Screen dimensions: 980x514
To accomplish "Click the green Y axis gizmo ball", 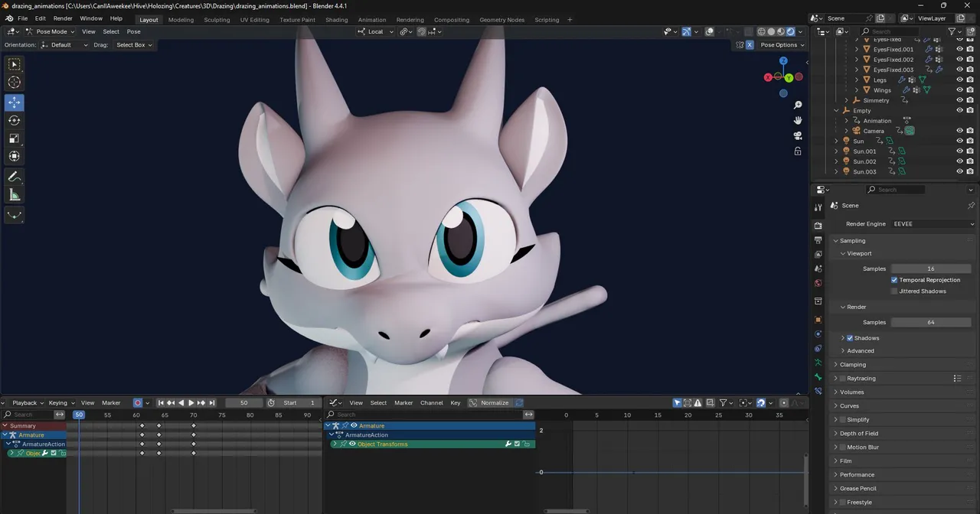I will coord(789,78).
